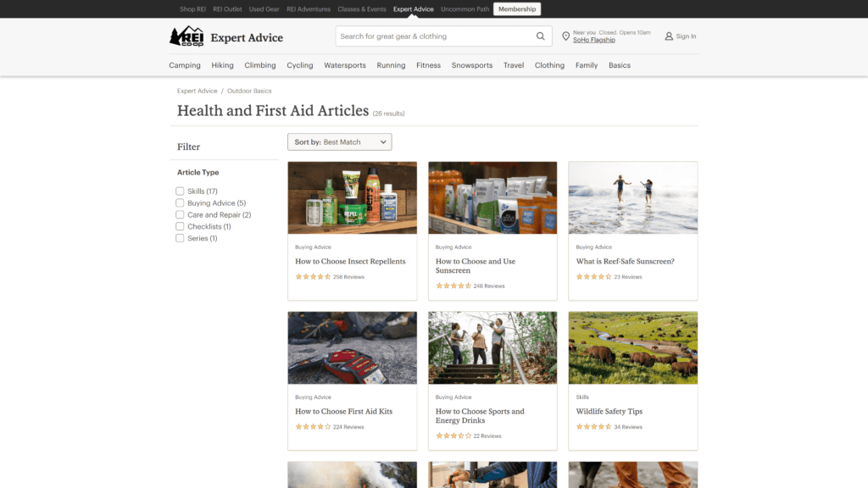This screenshot has height=488, width=868.
Task: Open Used Gear link in top bar
Action: point(264,8)
